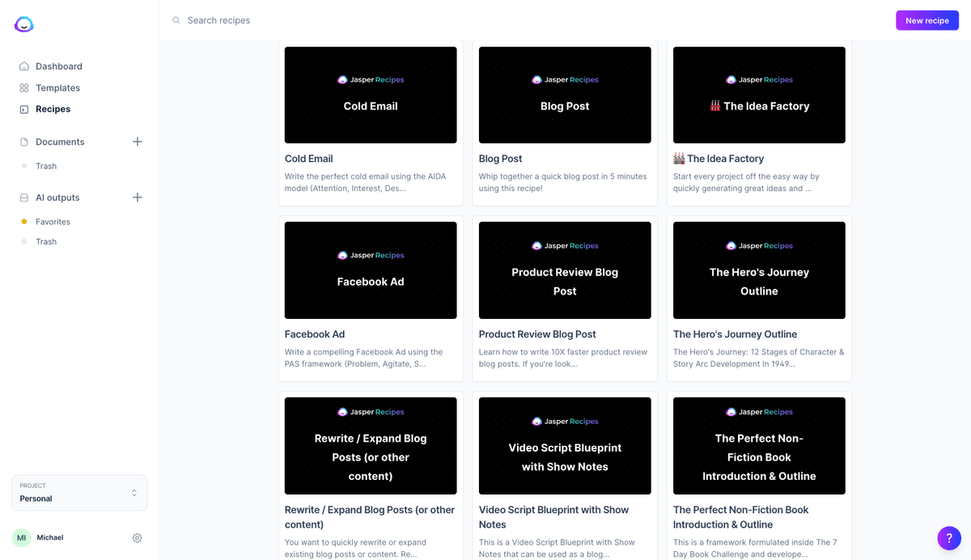Open the Facebook Ad recipe thumbnail
The width and height of the screenshot is (971, 560).
[371, 270]
